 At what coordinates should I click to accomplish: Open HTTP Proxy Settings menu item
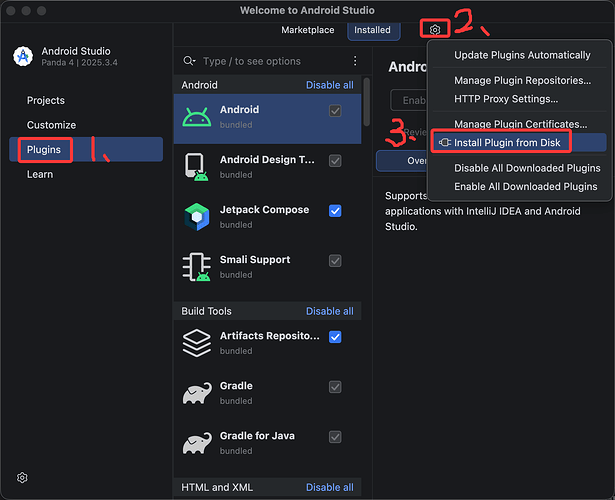(x=519, y=99)
